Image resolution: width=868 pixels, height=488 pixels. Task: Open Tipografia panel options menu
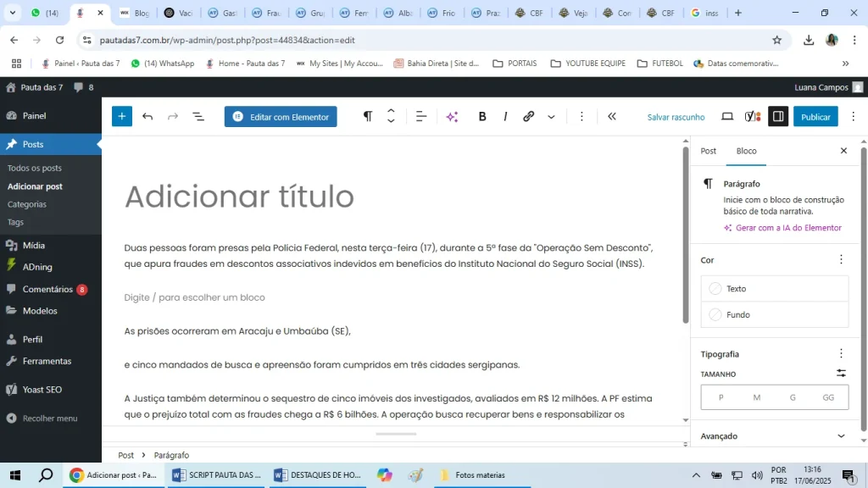pyautogui.click(x=841, y=353)
